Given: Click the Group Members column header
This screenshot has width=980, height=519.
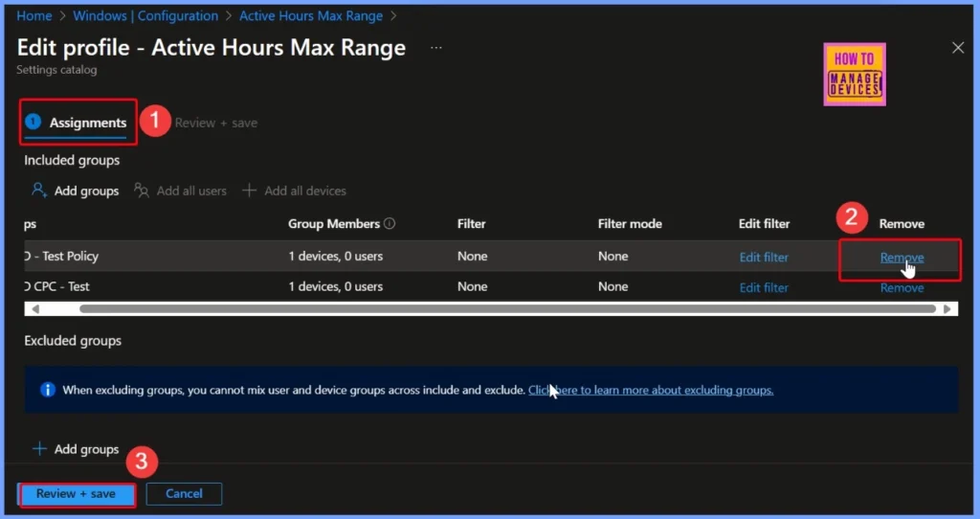Looking at the screenshot, I should tap(334, 223).
